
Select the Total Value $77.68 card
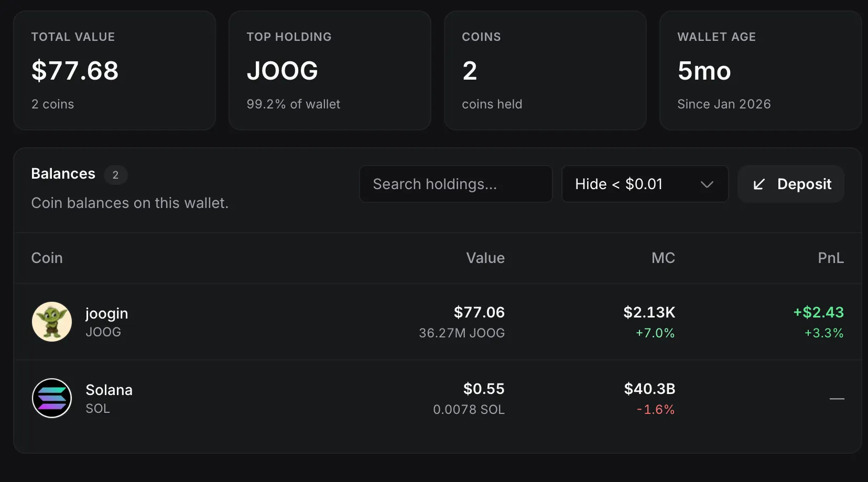click(x=114, y=70)
